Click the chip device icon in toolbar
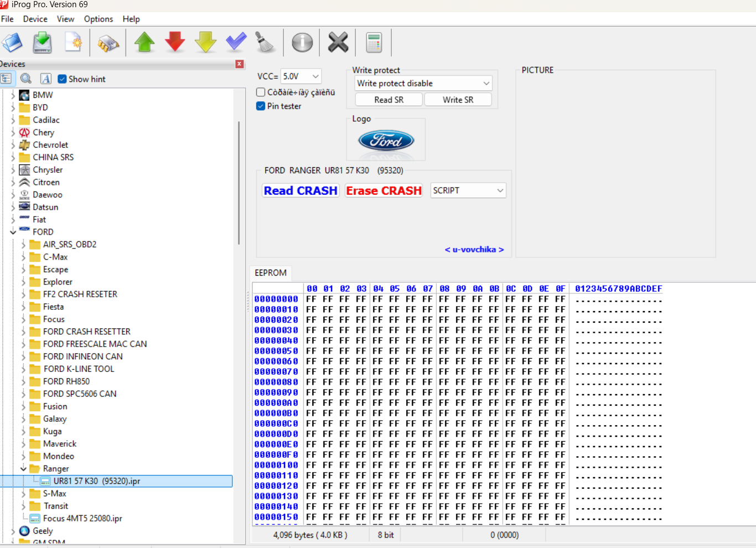Viewport: 756px width, 548px height. point(108,43)
